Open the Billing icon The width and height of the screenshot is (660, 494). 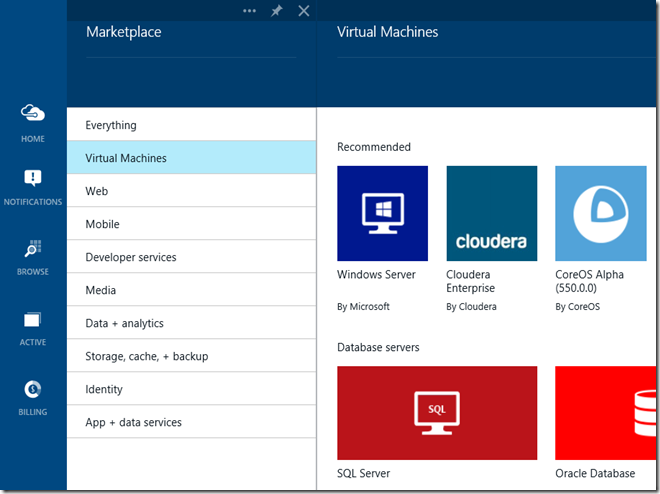[x=33, y=390]
